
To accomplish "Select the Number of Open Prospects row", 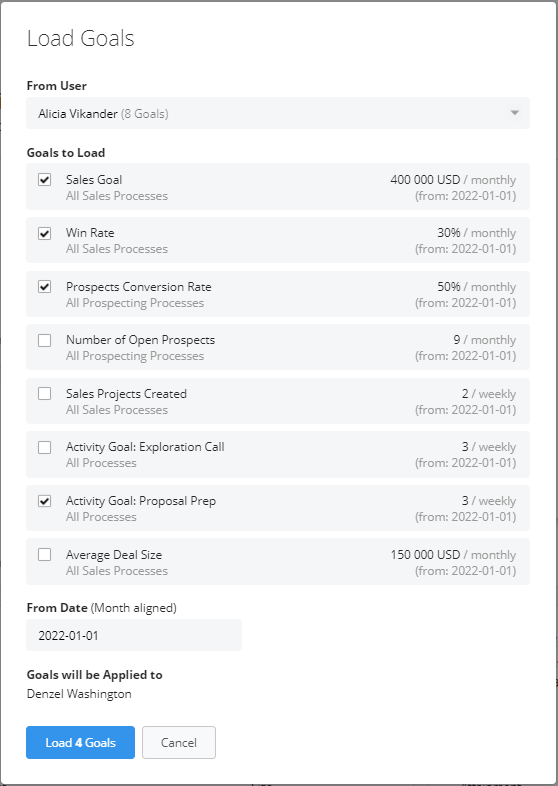I will click(x=278, y=347).
